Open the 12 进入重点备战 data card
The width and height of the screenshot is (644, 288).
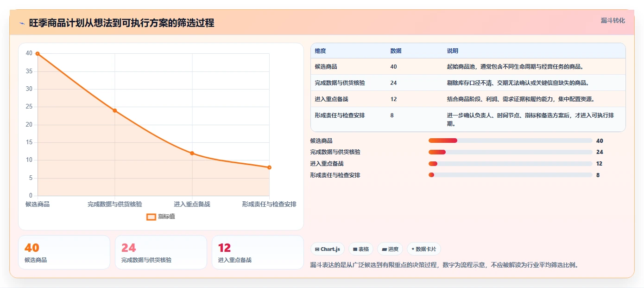point(258,252)
